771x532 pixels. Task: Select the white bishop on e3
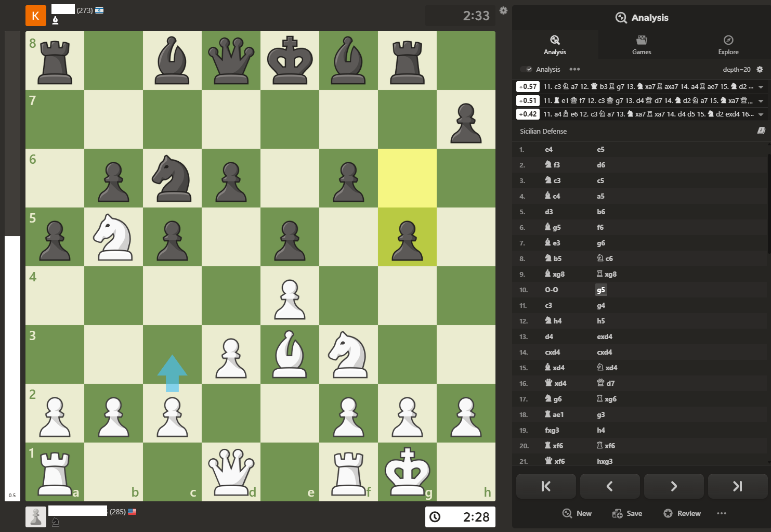290,355
